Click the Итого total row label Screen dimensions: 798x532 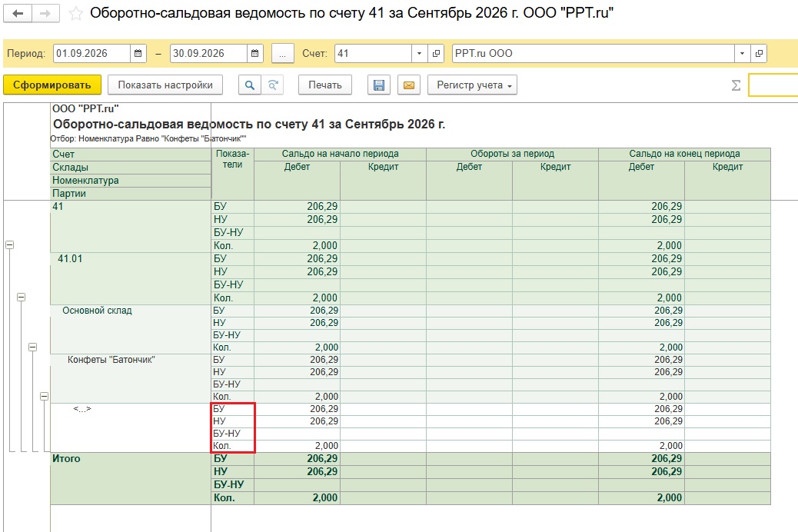(x=66, y=458)
